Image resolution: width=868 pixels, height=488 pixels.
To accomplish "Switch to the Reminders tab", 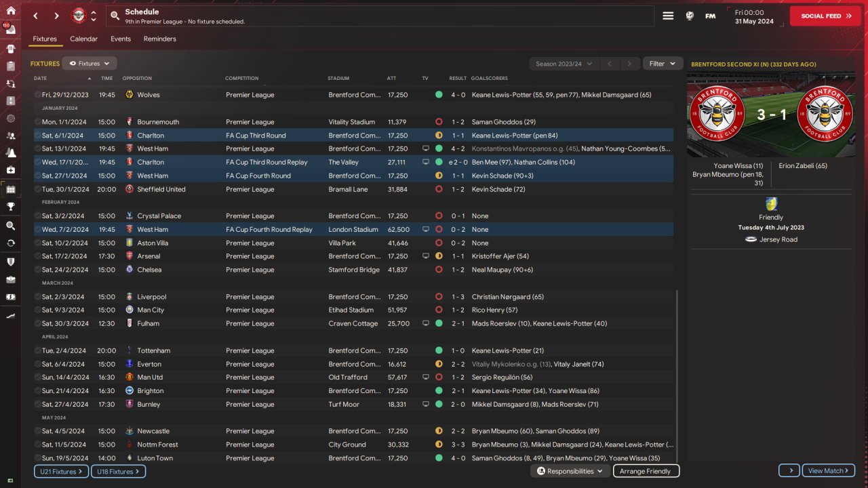I will [x=159, y=39].
